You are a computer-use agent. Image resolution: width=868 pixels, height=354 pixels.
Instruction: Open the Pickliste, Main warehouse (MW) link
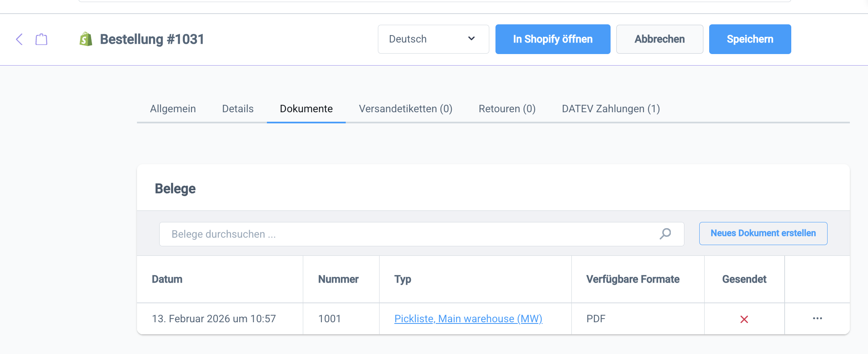[468, 319]
